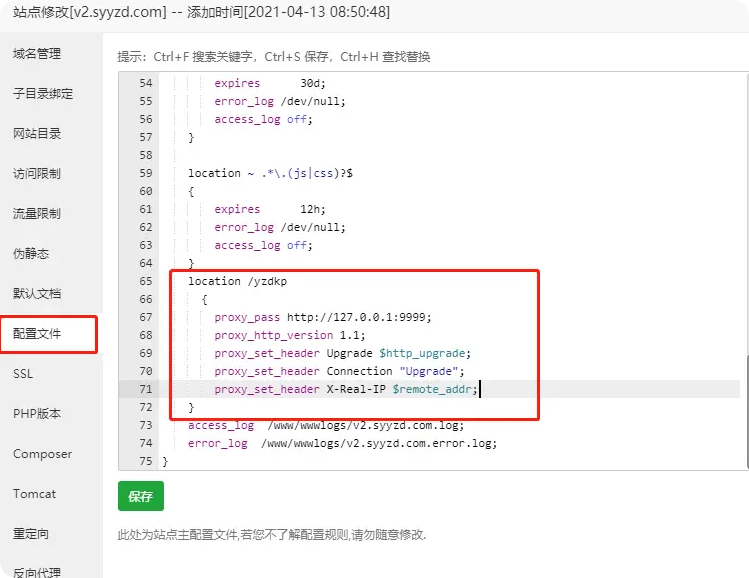Click line number 71 in the gutter

(146, 389)
